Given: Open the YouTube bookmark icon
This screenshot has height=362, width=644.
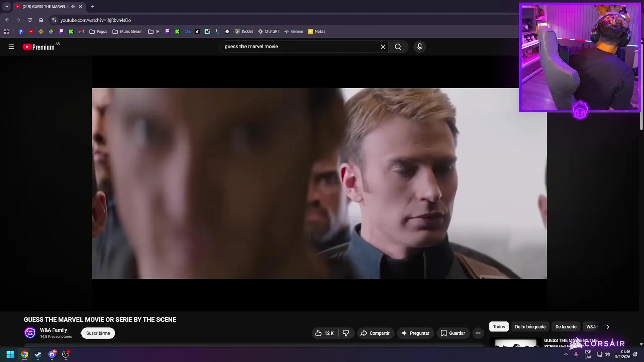Looking at the screenshot, I should coord(31,31).
